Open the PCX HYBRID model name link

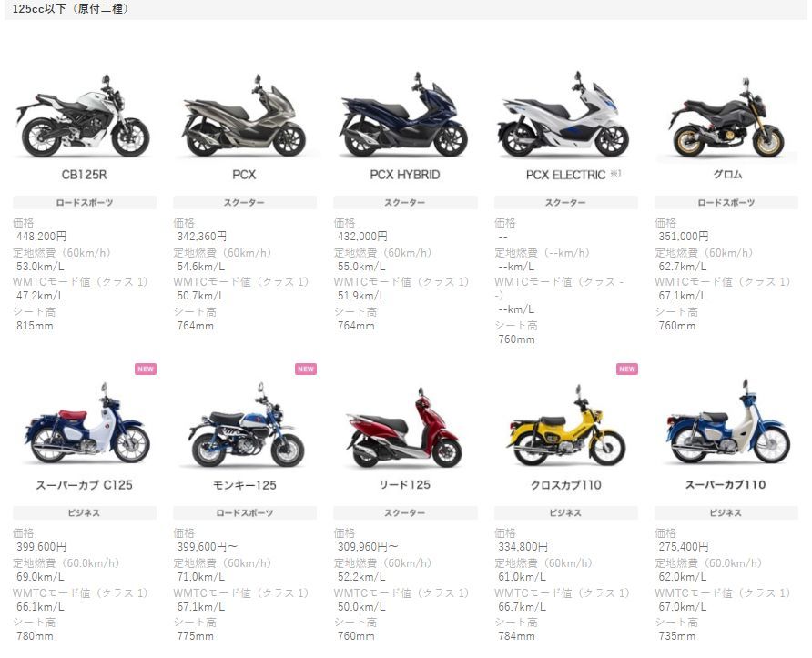[x=404, y=175]
